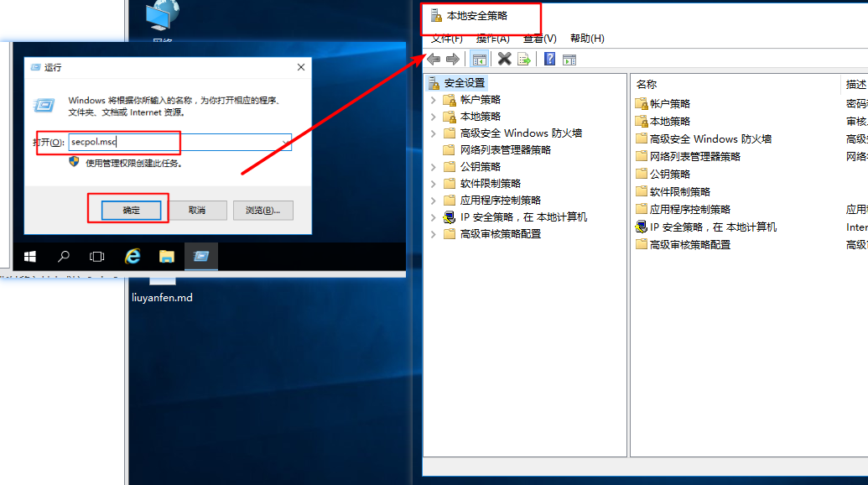This screenshot has height=485, width=868.
Task: Click the 取消 button in the Run dialog
Action: (197, 211)
